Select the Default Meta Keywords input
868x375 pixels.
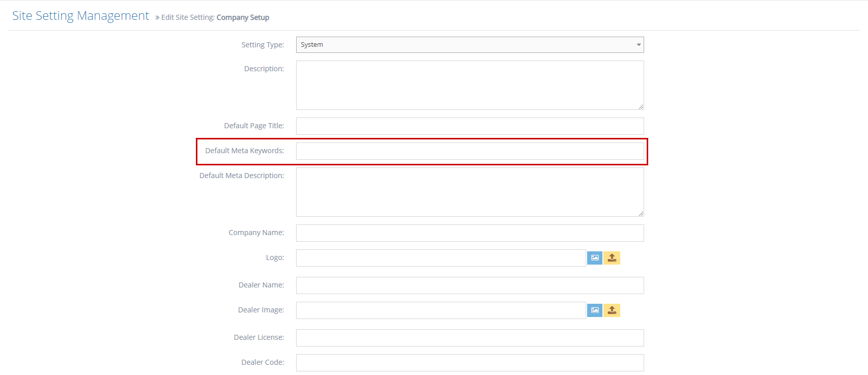click(x=470, y=151)
